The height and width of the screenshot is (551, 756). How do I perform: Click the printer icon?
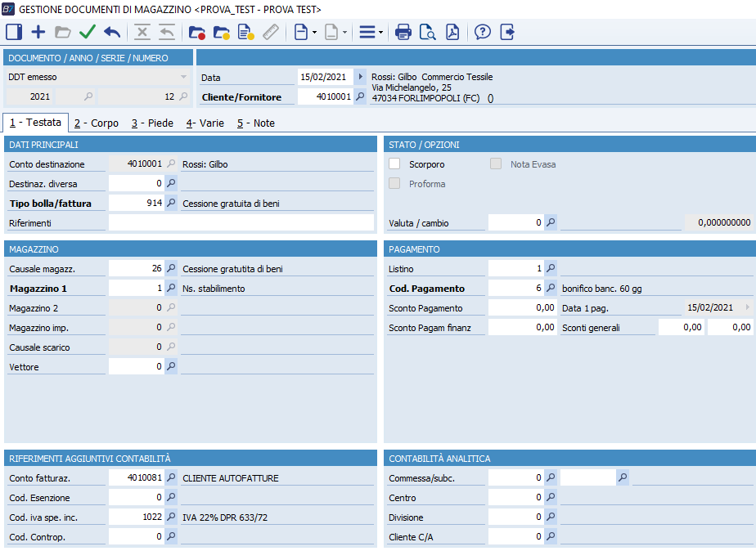tap(403, 32)
